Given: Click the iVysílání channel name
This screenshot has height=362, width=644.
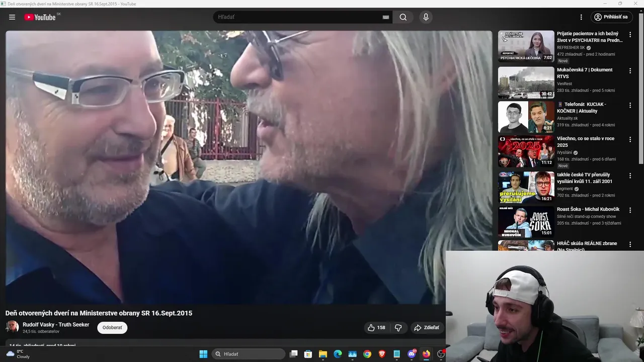Looking at the screenshot, I should tap(565, 153).
